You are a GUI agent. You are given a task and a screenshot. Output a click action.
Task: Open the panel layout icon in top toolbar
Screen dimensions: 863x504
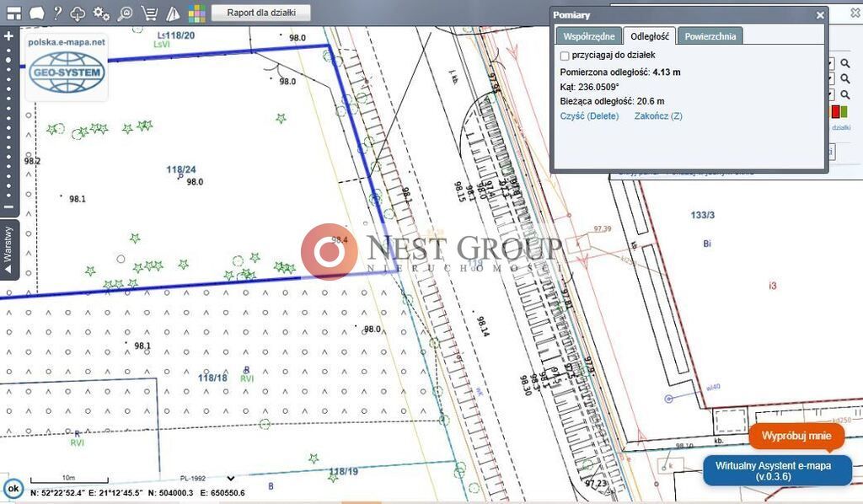(x=13, y=13)
